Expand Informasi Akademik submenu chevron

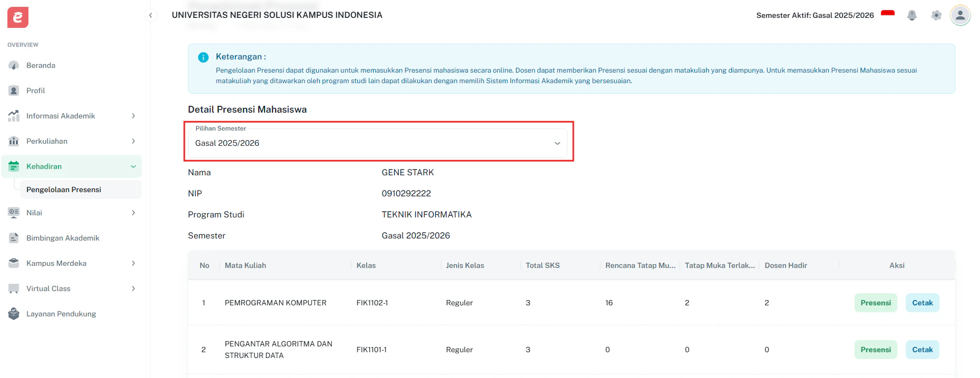click(133, 116)
